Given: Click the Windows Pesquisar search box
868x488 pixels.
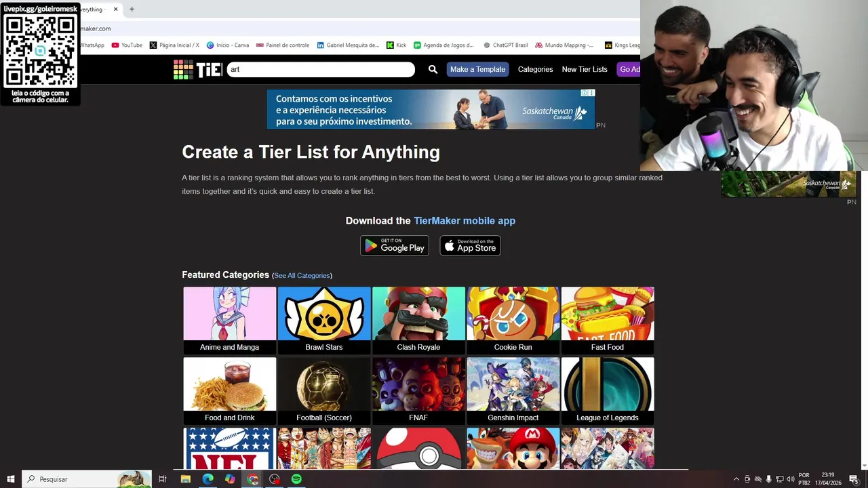Looking at the screenshot, I should click(x=87, y=479).
